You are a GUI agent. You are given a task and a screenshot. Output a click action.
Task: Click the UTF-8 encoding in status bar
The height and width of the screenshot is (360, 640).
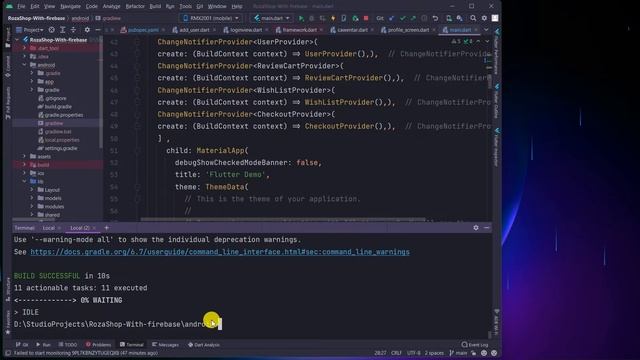click(413, 353)
